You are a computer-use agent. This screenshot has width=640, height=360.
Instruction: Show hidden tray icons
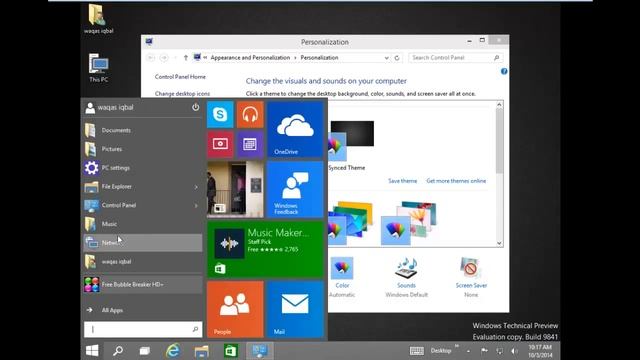[x=469, y=351]
